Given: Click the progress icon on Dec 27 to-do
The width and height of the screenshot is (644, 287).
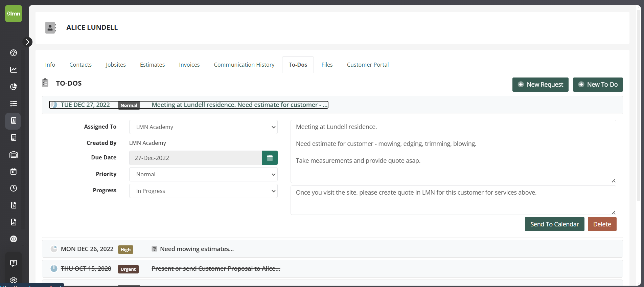Looking at the screenshot, I should coord(54,105).
